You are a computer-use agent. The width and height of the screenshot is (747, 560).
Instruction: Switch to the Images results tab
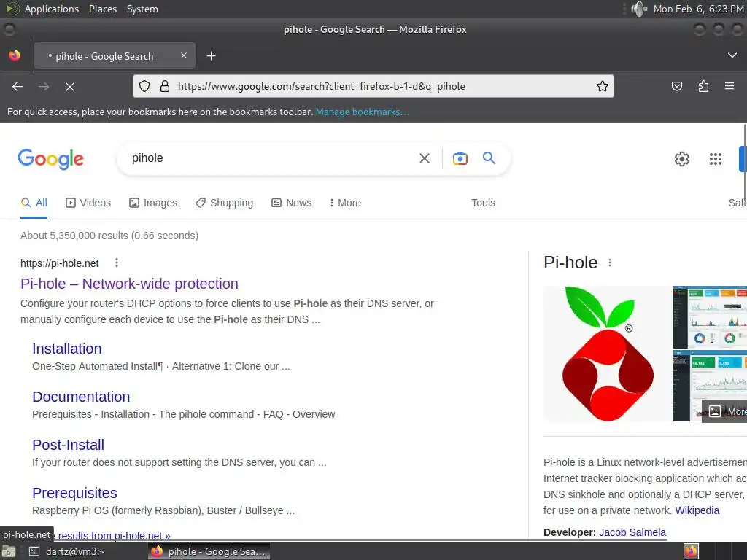pos(153,203)
